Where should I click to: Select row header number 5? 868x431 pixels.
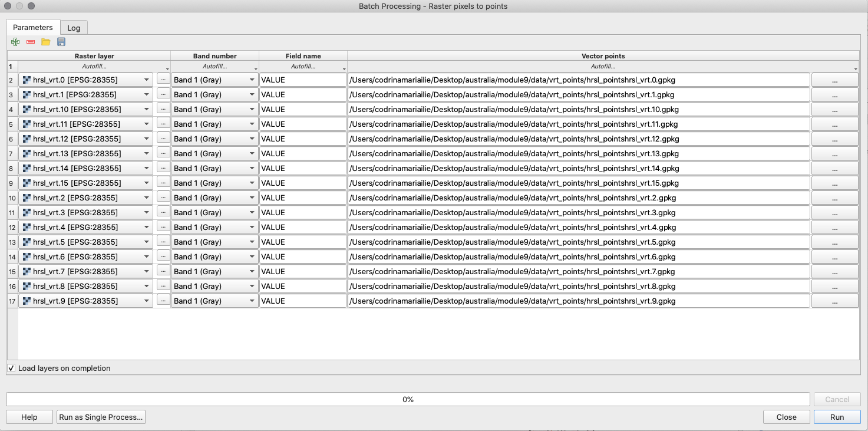[x=12, y=124]
